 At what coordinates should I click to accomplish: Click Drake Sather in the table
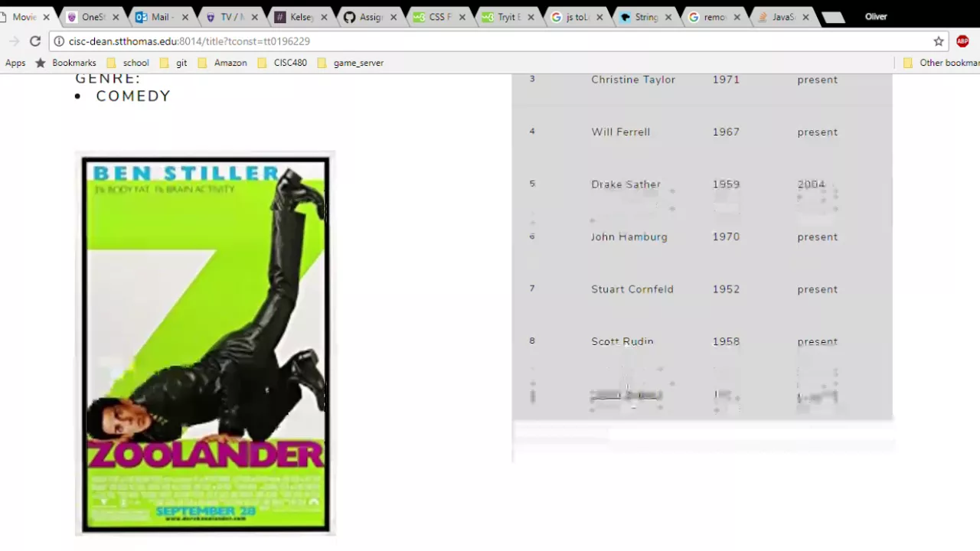pyautogui.click(x=626, y=184)
